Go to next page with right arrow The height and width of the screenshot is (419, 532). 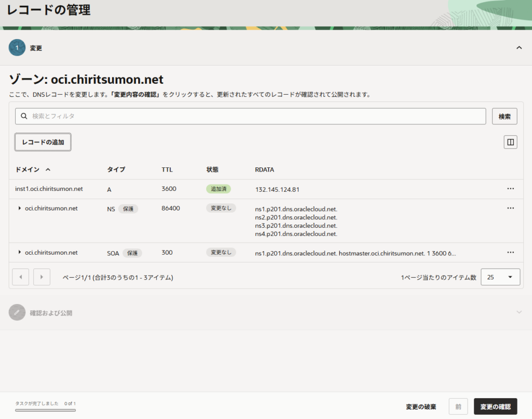coord(42,277)
